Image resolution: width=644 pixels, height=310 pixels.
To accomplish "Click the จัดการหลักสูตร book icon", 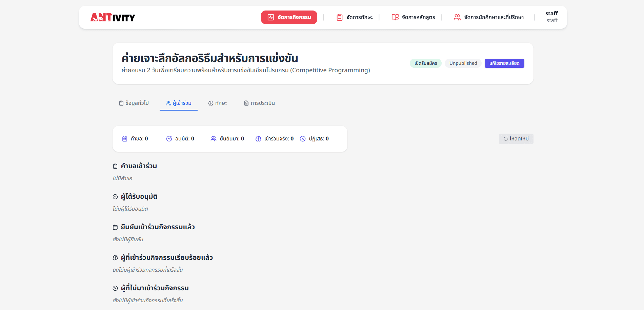I will coord(395,17).
